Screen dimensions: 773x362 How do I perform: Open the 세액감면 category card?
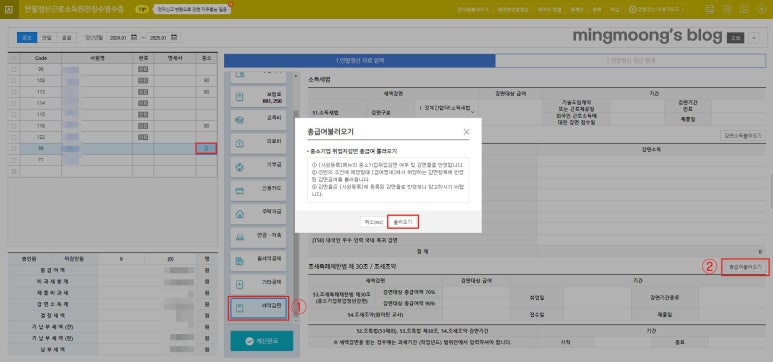tap(258, 308)
